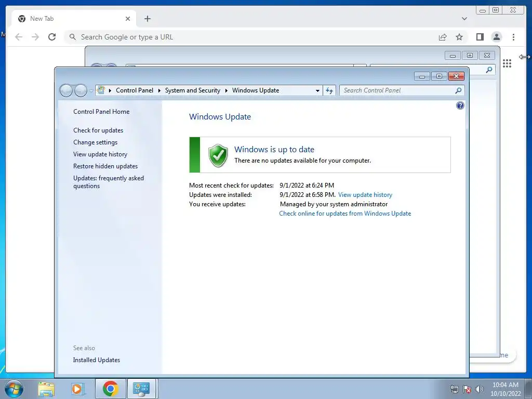Click taskbar clock showing 10:04 AM
The height and width of the screenshot is (399, 532).
click(x=506, y=389)
